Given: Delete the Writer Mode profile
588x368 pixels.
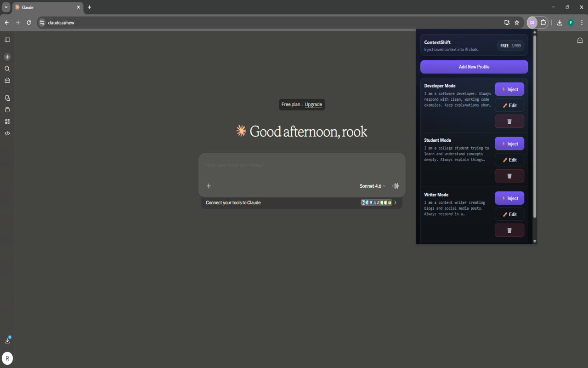Looking at the screenshot, I should pyautogui.click(x=509, y=230).
